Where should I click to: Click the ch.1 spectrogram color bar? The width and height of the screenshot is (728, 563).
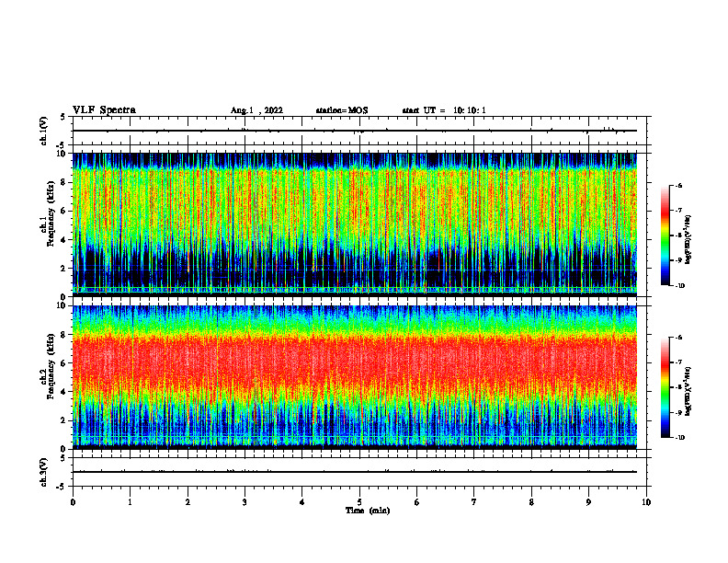tap(665, 236)
